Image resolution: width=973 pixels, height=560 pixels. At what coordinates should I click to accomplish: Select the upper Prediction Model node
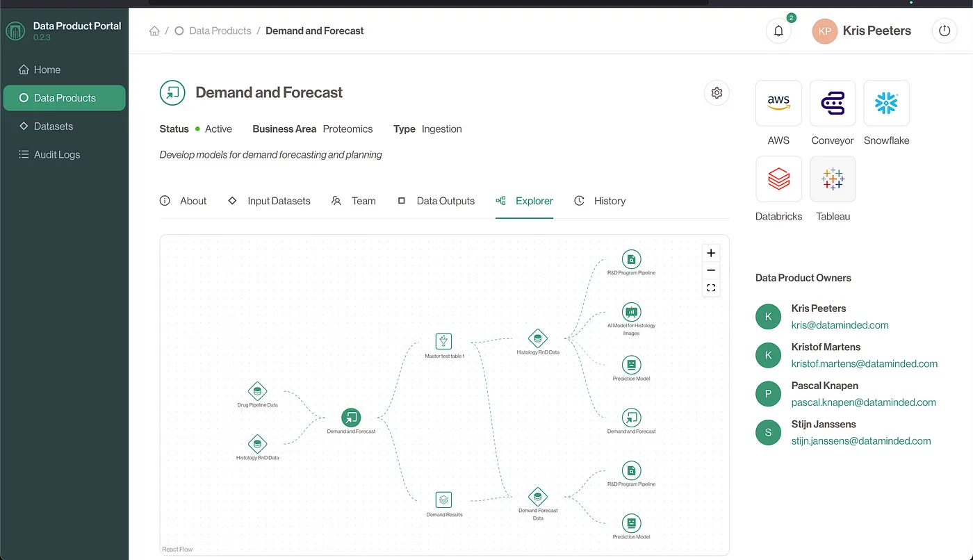(631, 365)
